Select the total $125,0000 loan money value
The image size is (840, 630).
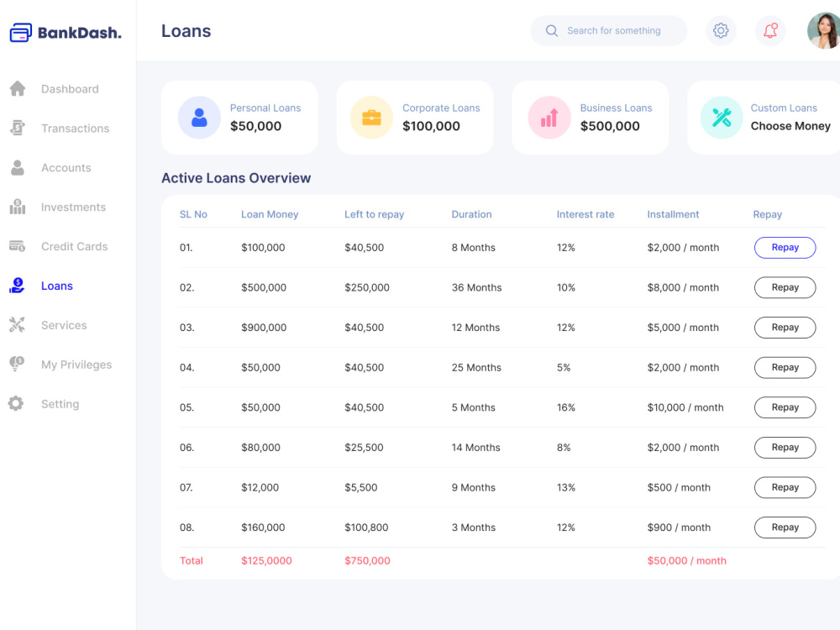[x=266, y=560]
